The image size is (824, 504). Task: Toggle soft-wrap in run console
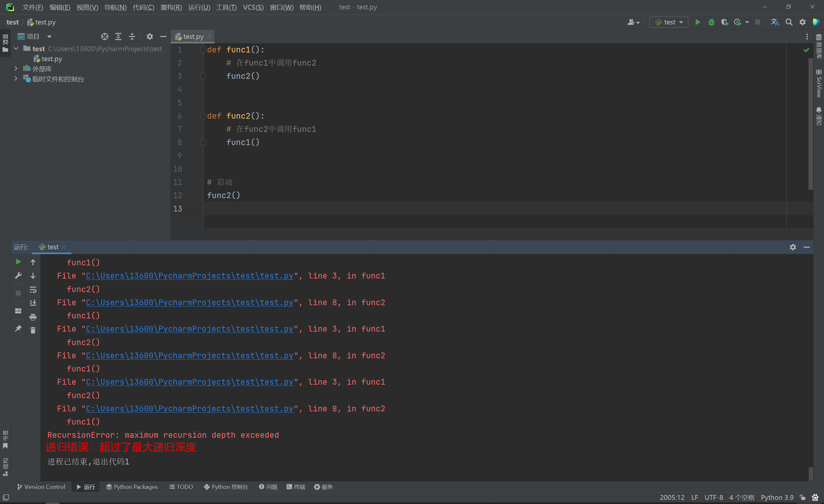pos(33,290)
